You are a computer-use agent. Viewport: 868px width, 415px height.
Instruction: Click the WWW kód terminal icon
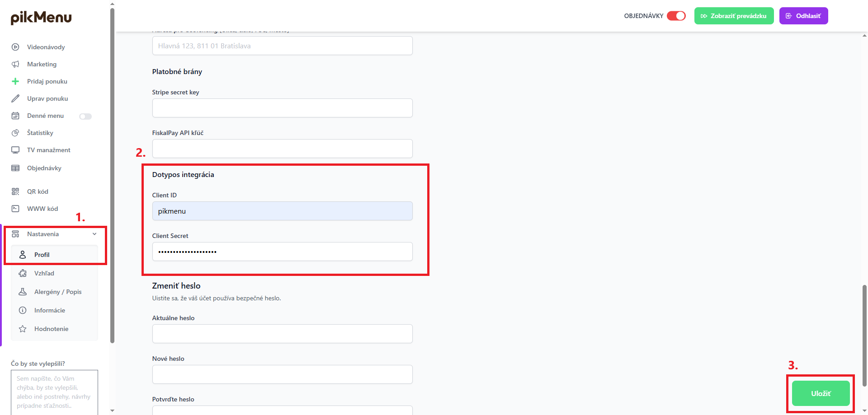pyautogui.click(x=15, y=209)
